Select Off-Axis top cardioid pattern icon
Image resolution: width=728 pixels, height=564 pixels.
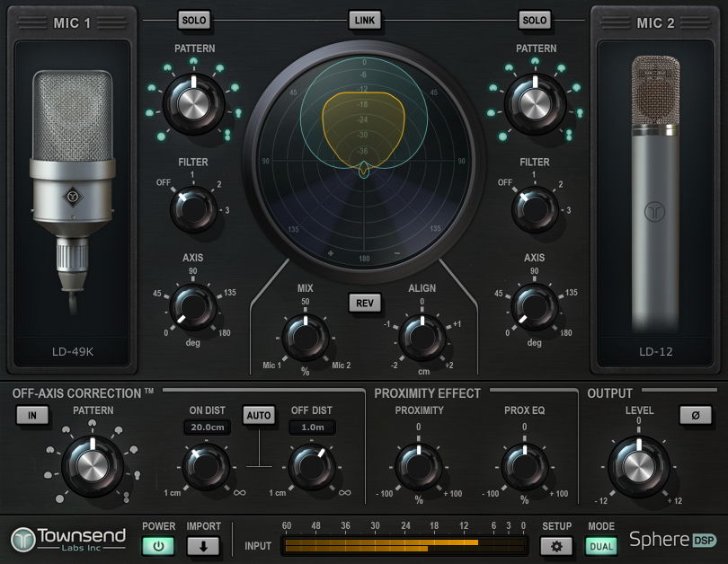93,424
